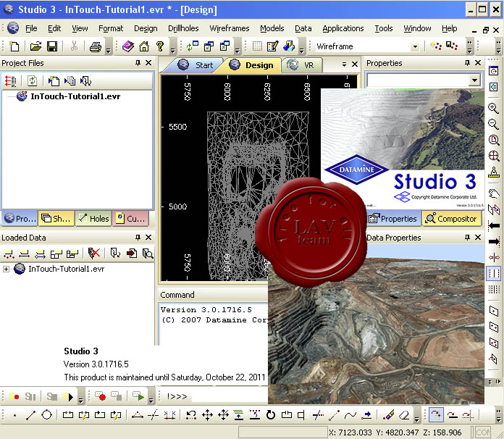The image size is (504, 439).
Task: Select the Properties tab beside Compositor
Action: [x=393, y=219]
